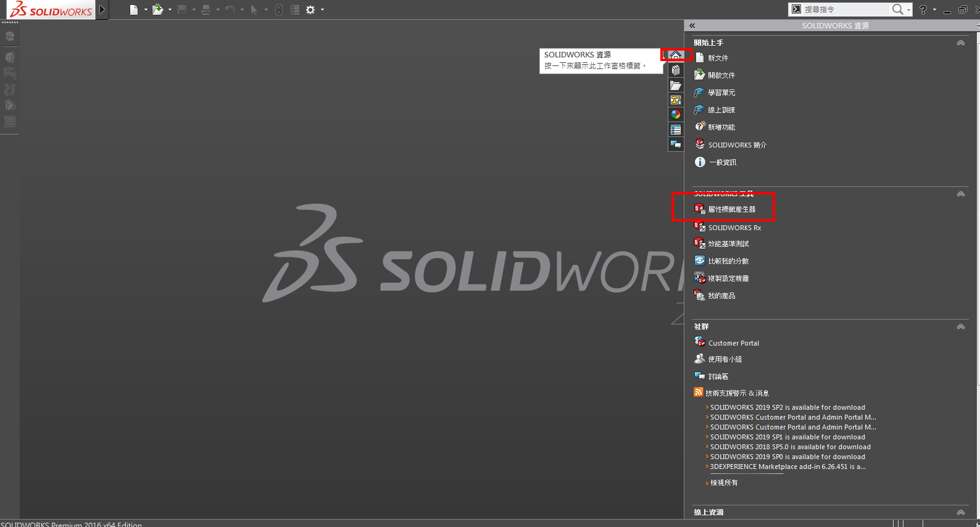Viewport: 980px width, 527px height.
Task: Switch to the Appearances color ball tab
Action: (676, 114)
